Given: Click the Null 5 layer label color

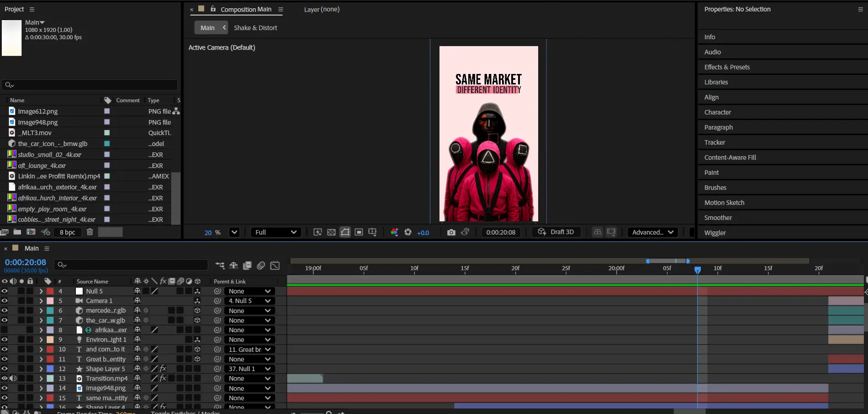Looking at the screenshot, I should pyautogui.click(x=50, y=291).
